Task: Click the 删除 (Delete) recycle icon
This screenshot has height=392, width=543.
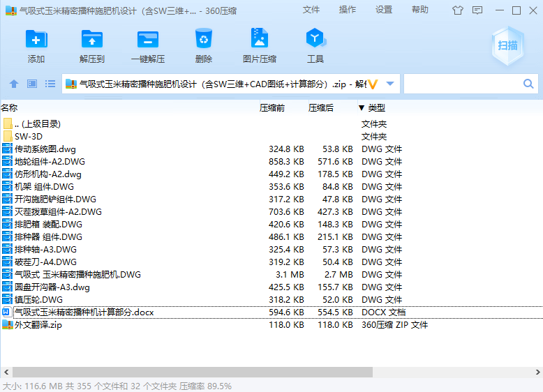Action: [x=204, y=38]
